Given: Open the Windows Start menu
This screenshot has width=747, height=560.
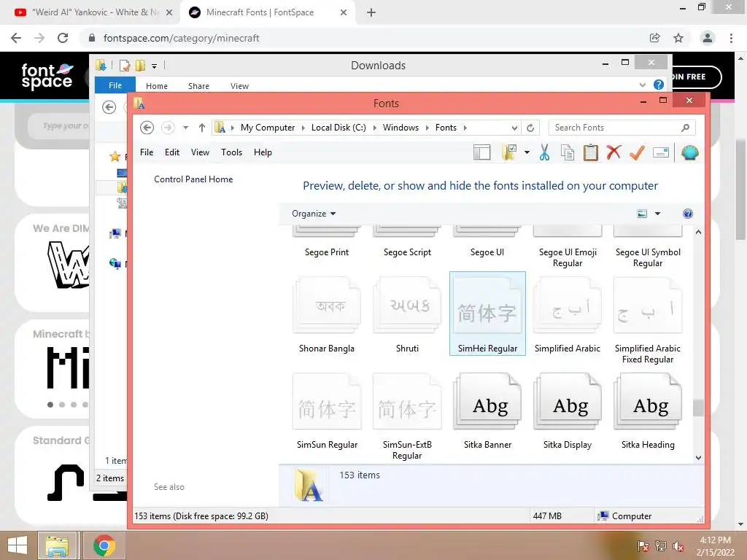Looking at the screenshot, I should (x=18, y=545).
